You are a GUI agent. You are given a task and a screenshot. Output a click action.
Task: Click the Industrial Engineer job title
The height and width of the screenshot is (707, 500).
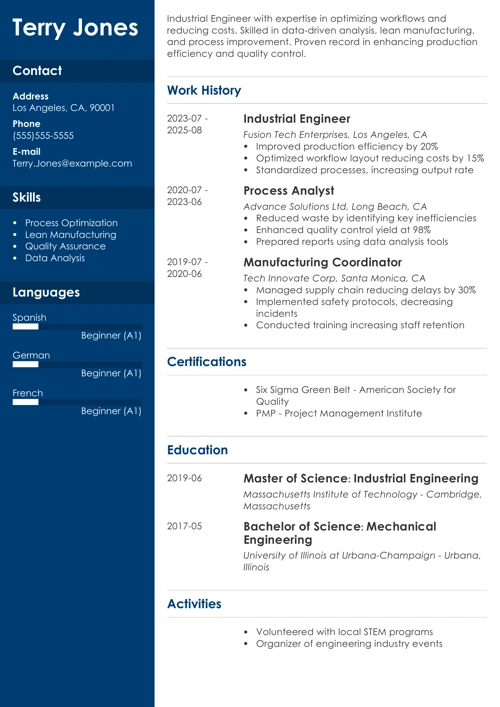[x=297, y=119]
